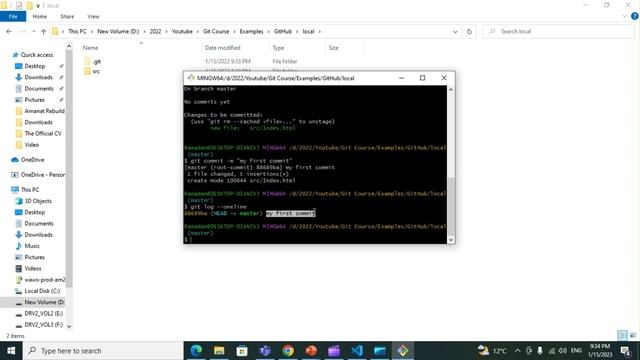Select the Youtube breadcrumb in address bar
640x360 pixels.
coord(182,31)
